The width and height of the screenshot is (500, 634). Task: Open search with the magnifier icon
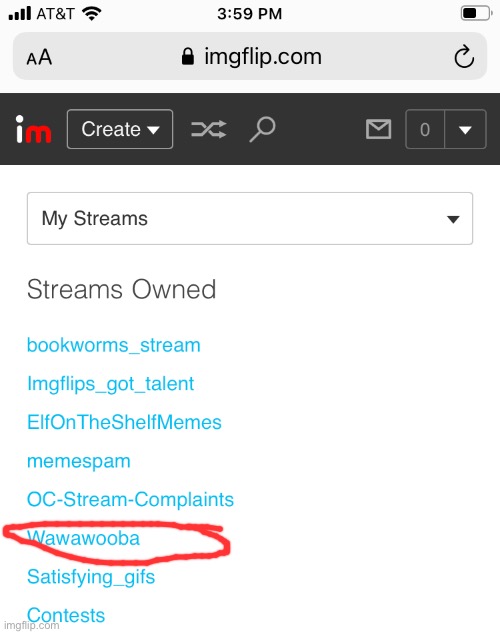pyautogui.click(x=262, y=129)
